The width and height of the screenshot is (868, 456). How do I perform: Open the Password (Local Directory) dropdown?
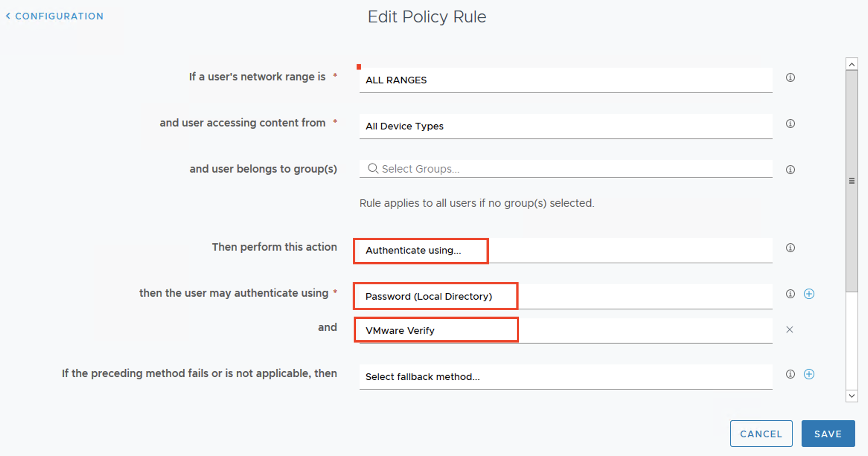coord(565,296)
